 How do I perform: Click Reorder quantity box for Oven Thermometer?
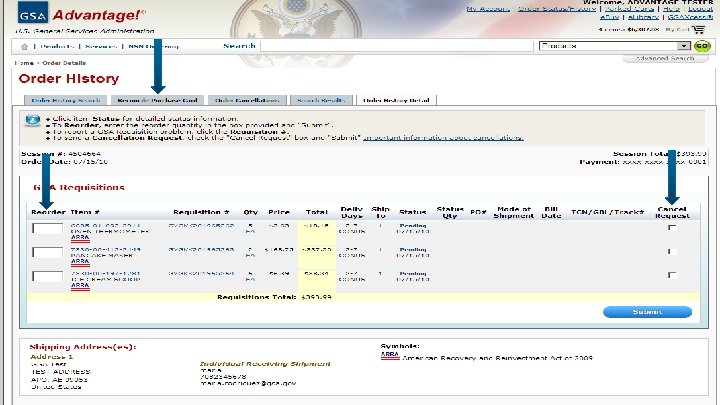(x=48, y=229)
